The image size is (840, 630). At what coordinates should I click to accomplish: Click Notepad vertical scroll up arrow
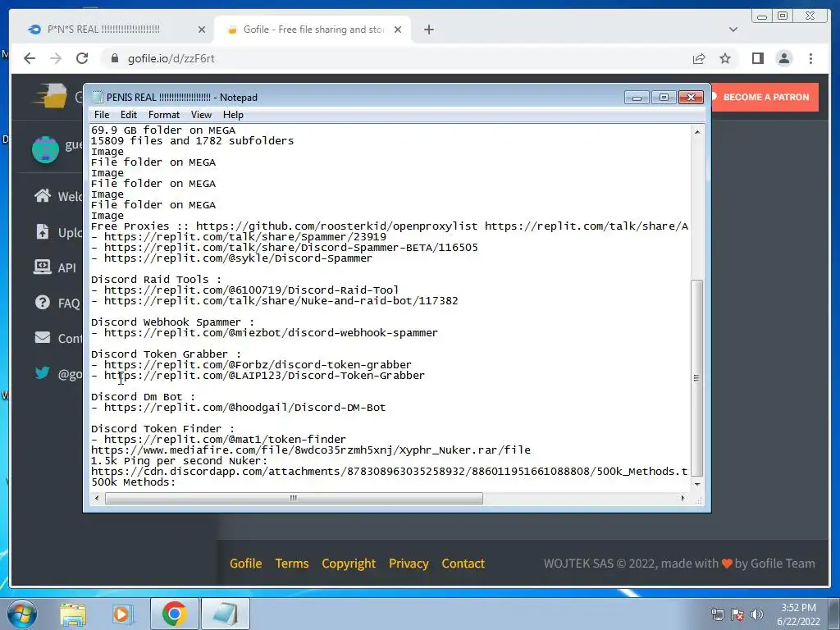click(x=697, y=132)
